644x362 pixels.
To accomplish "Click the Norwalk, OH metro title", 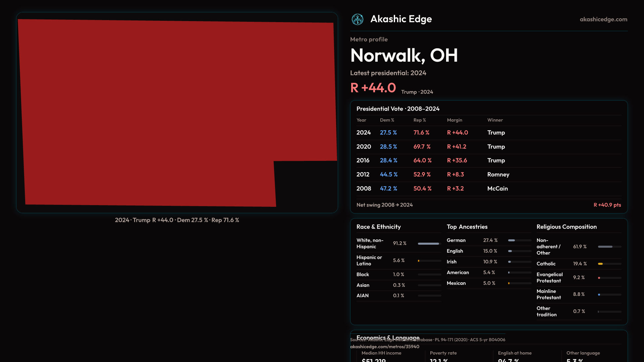I will click(x=404, y=55).
